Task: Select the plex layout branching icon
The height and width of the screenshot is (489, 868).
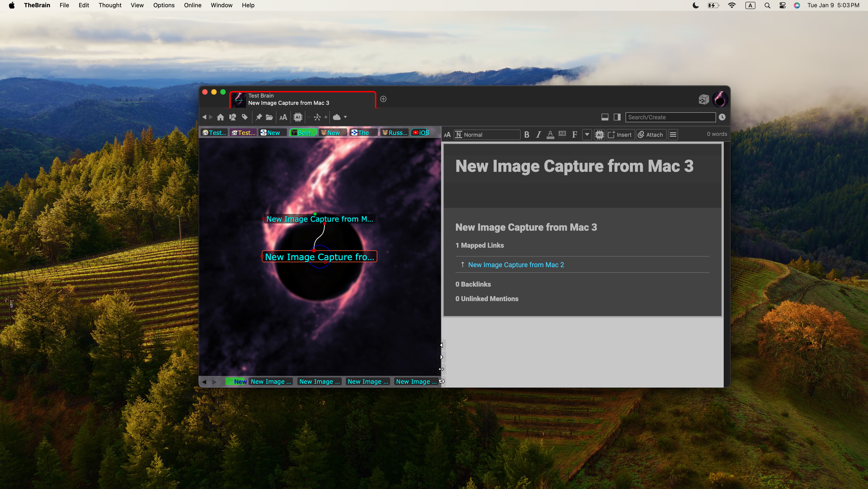Action: click(317, 117)
